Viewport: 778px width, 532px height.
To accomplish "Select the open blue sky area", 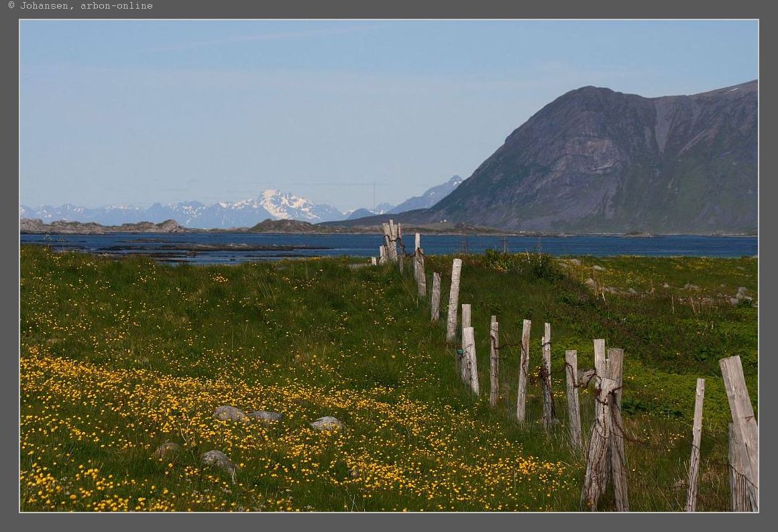I will point(268,101).
